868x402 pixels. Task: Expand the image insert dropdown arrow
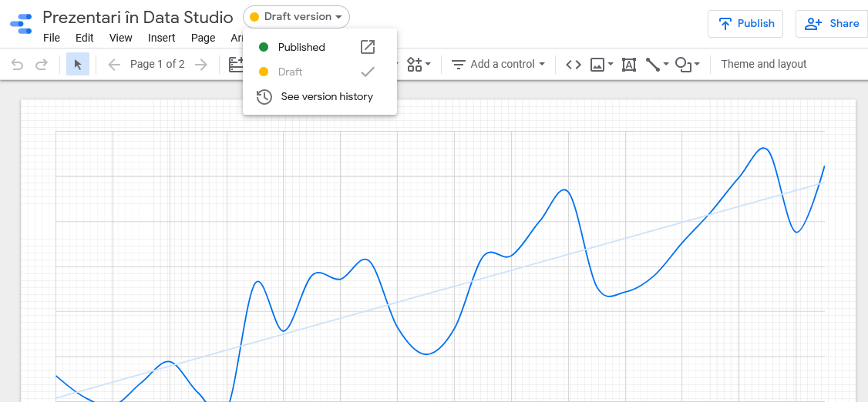pyautogui.click(x=611, y=65)
